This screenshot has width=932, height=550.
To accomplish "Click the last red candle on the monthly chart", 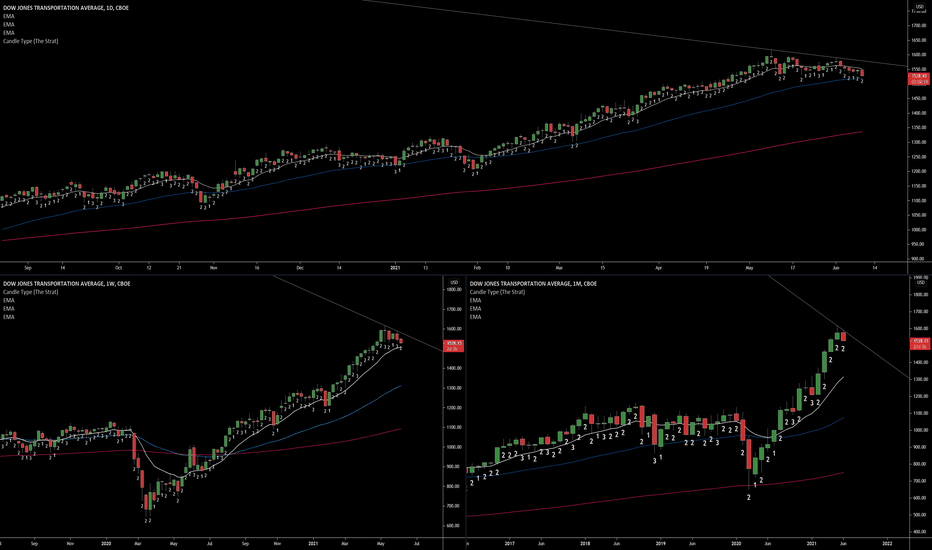I will click(x=843, y=336).
